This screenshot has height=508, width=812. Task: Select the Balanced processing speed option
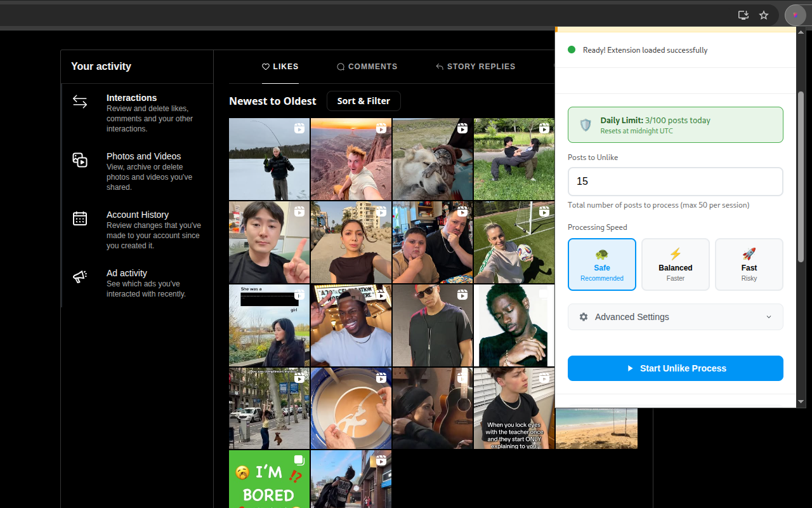click(x=676, y=264)
